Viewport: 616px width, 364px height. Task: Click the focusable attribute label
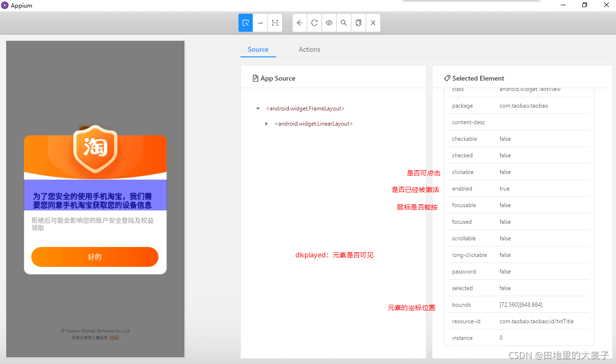[x=464, y=205]
